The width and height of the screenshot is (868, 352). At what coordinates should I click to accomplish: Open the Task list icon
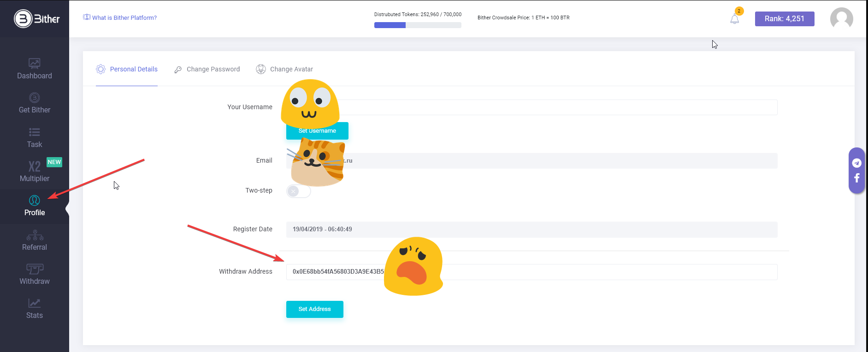(35, 132)
